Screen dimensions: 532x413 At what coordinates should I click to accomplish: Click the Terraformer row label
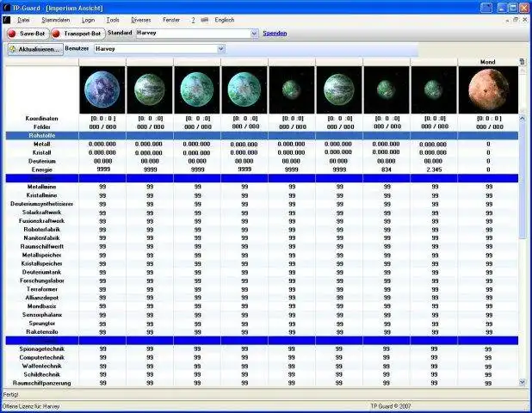(41, 289)
